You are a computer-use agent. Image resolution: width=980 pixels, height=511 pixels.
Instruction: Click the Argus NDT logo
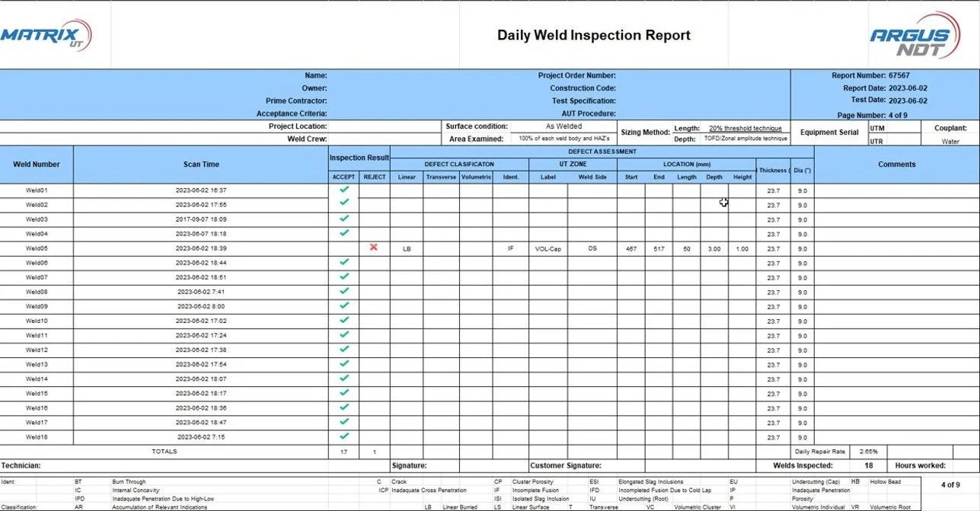coord(915,36)
